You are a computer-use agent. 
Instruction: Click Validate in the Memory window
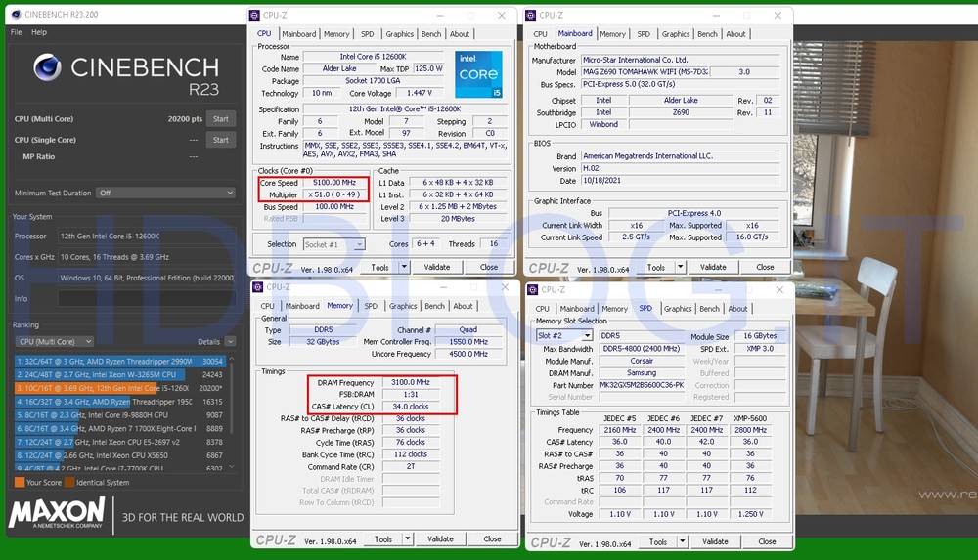coord(440,538)
